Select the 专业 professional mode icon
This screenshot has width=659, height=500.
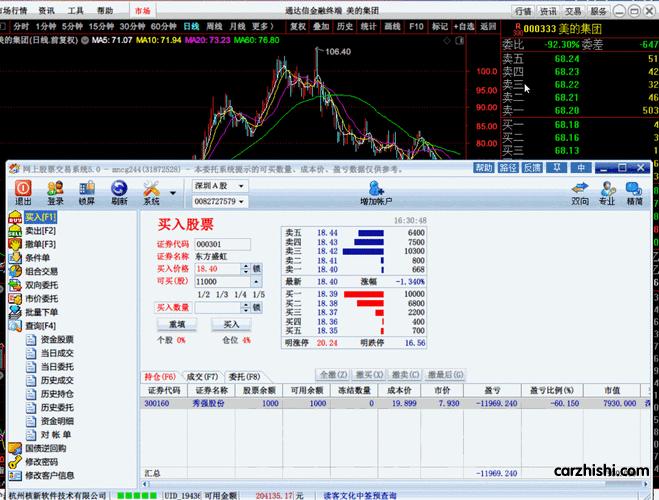pos(607,193)
